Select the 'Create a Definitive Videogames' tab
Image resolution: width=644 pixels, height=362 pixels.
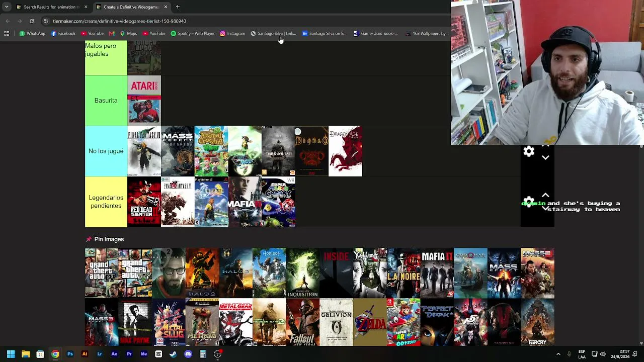[131, 7]
